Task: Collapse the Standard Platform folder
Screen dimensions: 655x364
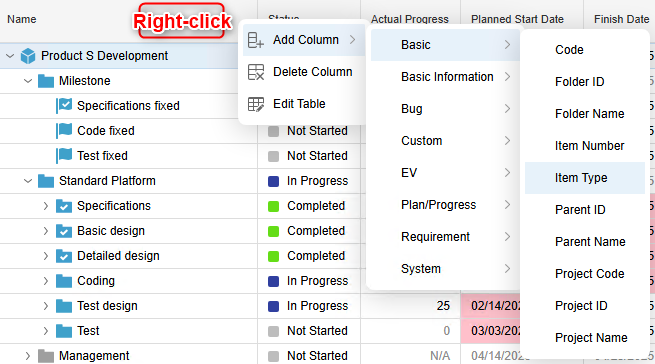Action: [x=28, y=181]
